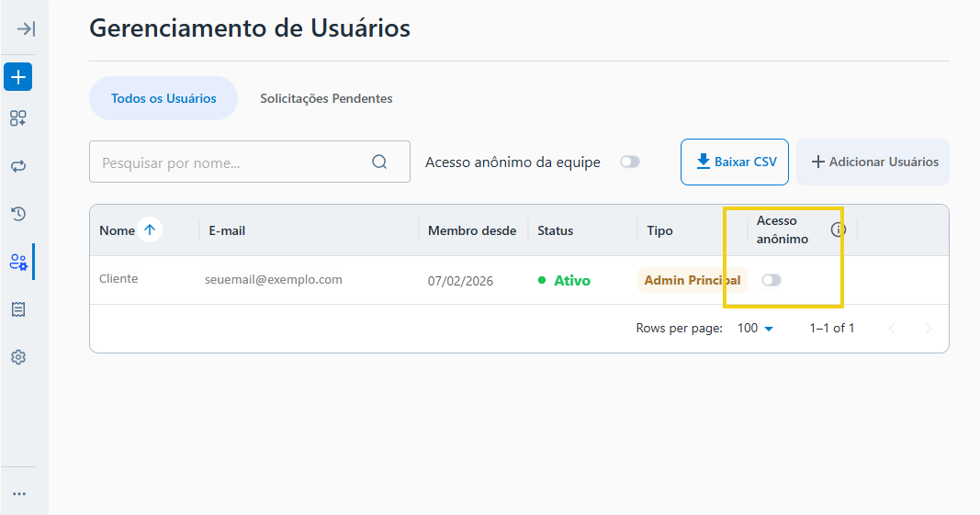Click the Baixar CSV button

pyautogui.click(x=735, y=162)
